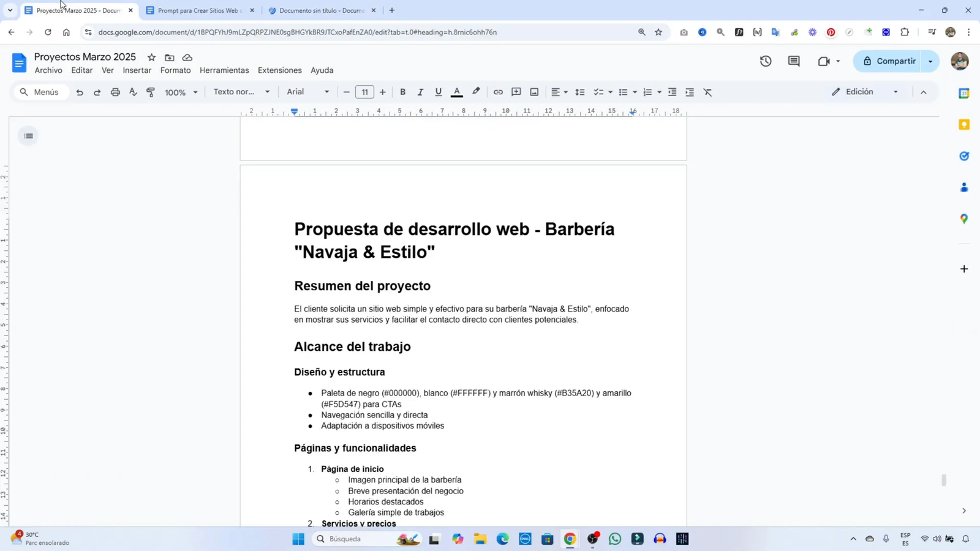Open Google Keep from the side panel
Screen dimensions: 980x551
(964, 124)
